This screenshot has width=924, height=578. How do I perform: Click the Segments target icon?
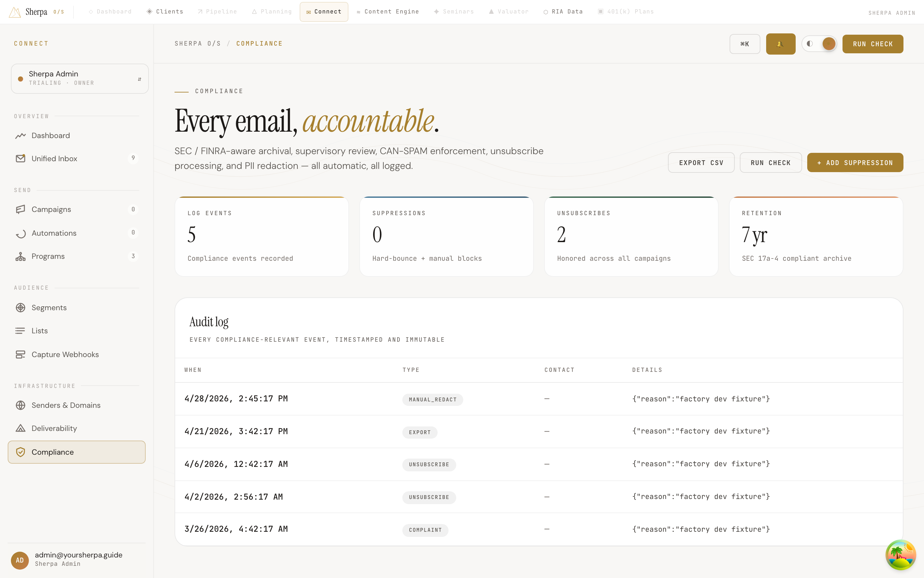tap(21, 308)
